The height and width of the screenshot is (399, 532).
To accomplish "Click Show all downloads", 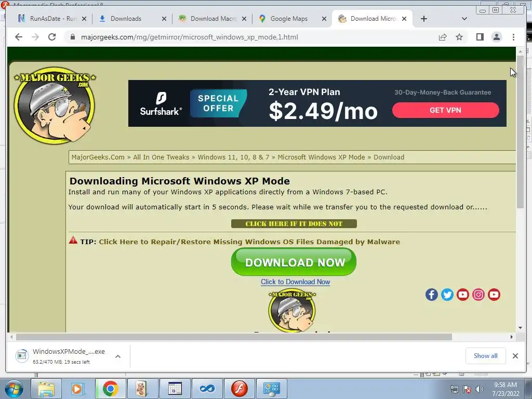I will [x=486, y=356].
